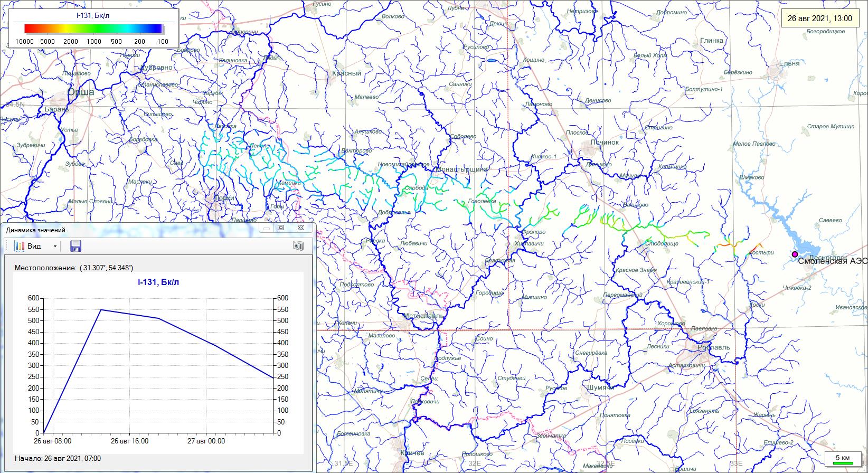Click the Начало: 26 авг 2021, 07:00 label
The image size is (868, 473).
pyautogui.click(x=58, y=458)
